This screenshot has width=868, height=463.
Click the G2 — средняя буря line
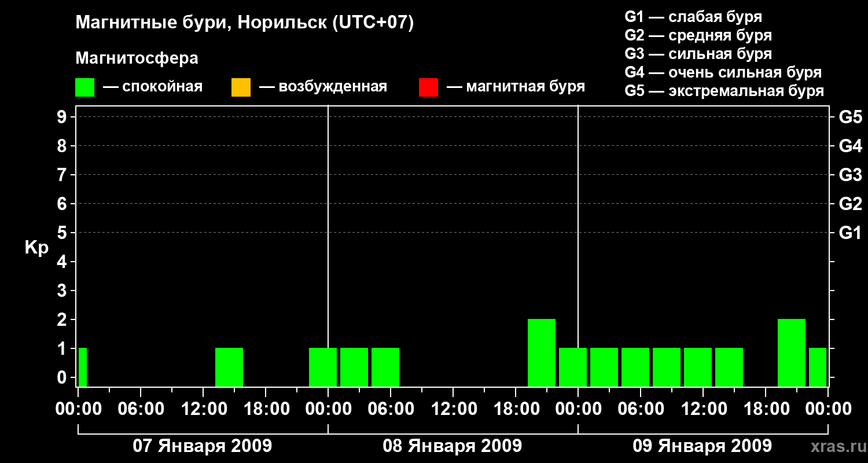[698, 35]
